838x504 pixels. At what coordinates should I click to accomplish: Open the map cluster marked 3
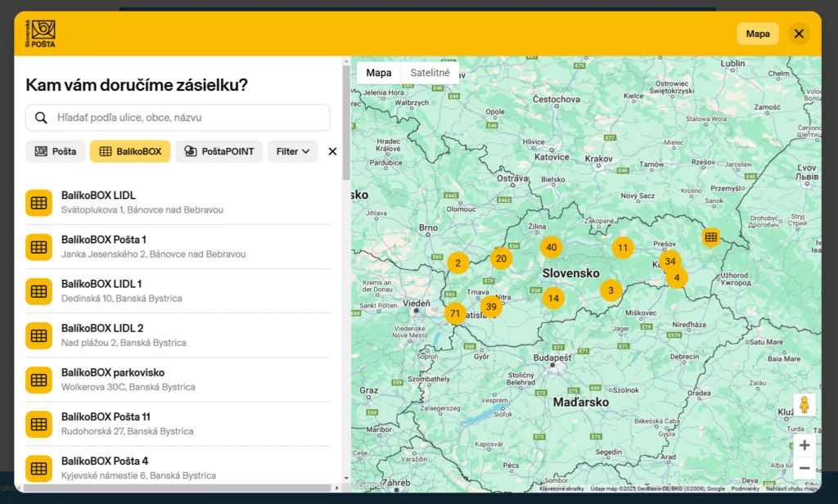[x=610, y=290]
